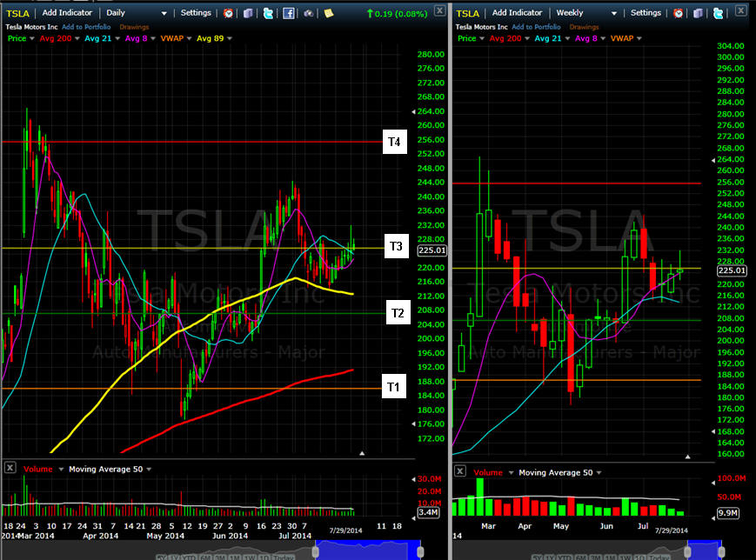Expand Avg 8 options in Weekly chart

coord(603,38)
